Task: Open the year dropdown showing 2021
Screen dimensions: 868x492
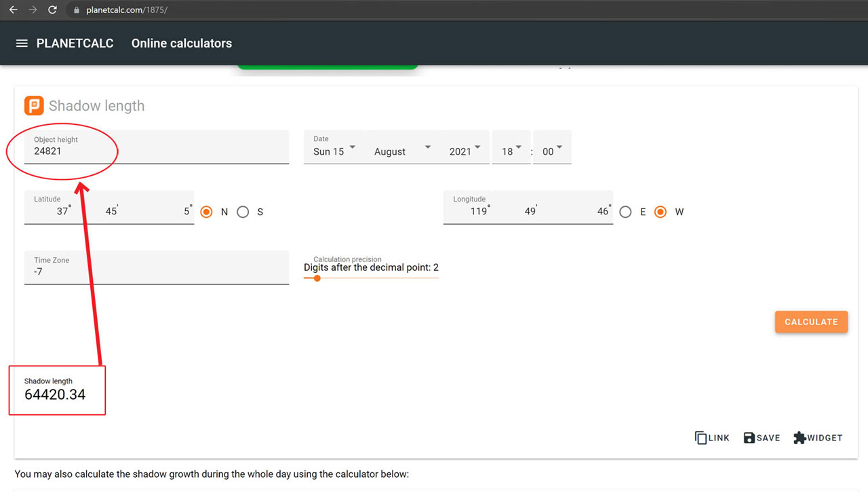Action: coord(465,151)
